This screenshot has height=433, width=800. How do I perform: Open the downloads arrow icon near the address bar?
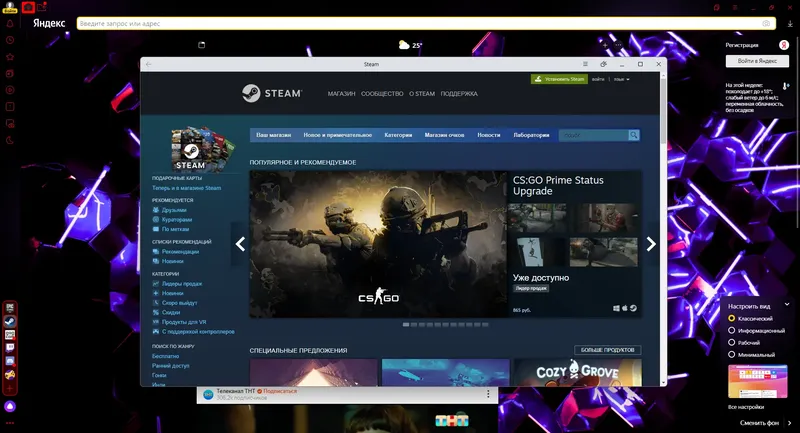[x=790, y=23]
